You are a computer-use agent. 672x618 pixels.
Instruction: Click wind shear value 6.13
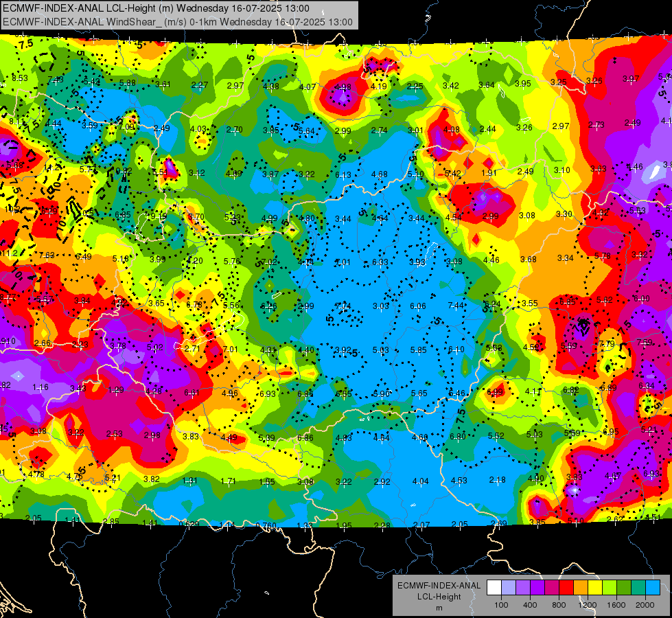(343, 174)
